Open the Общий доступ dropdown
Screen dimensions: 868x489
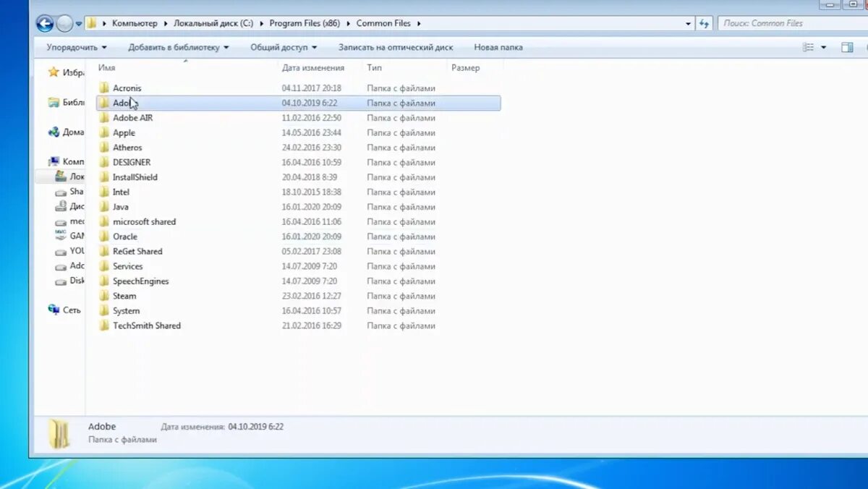point(284,46)
